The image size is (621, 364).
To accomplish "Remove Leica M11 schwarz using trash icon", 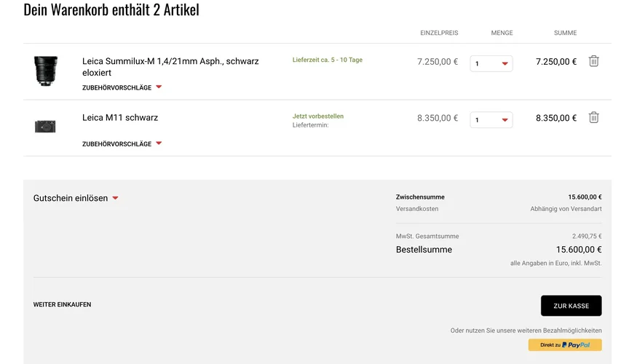I will 593,117.
